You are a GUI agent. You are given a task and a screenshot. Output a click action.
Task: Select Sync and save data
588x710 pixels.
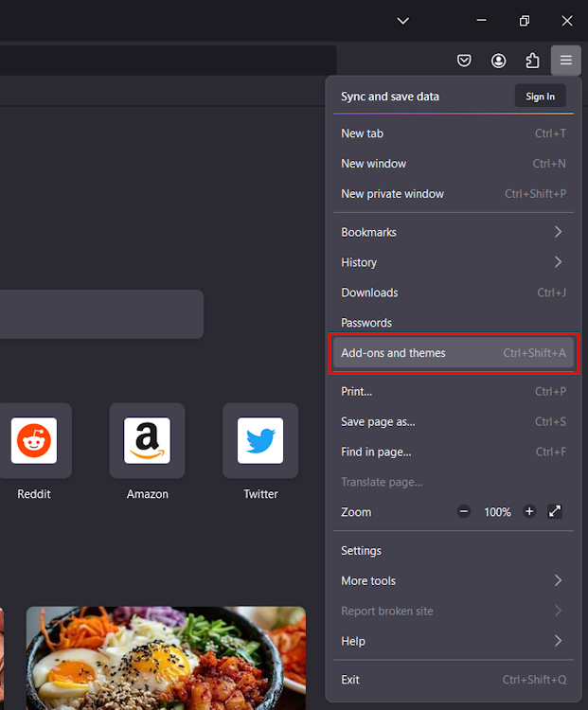coord(390,97)
